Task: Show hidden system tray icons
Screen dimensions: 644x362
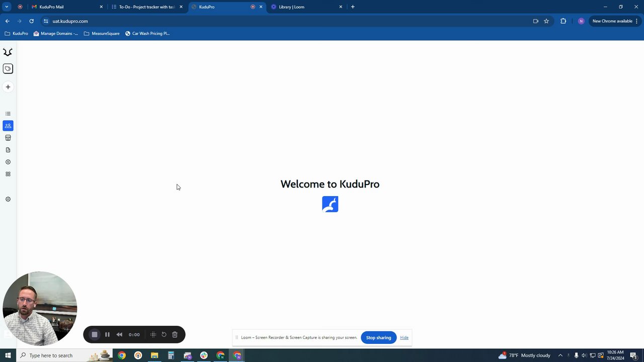Action: (560, 355)
